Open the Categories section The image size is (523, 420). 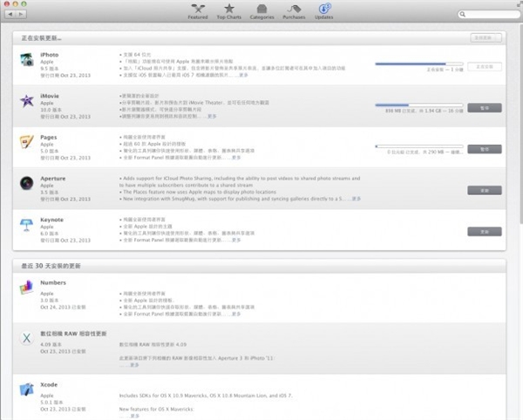pos(261,11)
